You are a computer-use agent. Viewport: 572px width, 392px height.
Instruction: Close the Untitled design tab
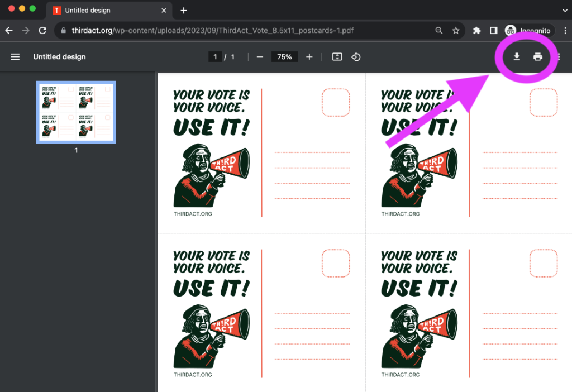(164, 11)
